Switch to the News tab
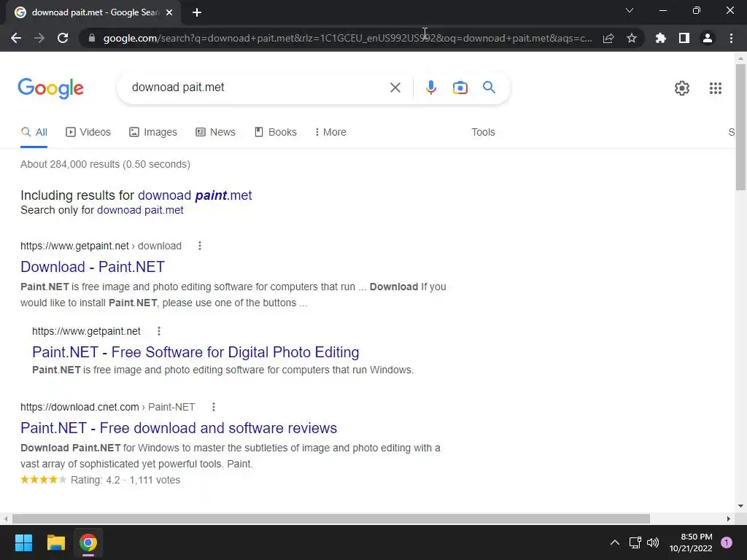 pyautogui.click(x=215, y=133)
